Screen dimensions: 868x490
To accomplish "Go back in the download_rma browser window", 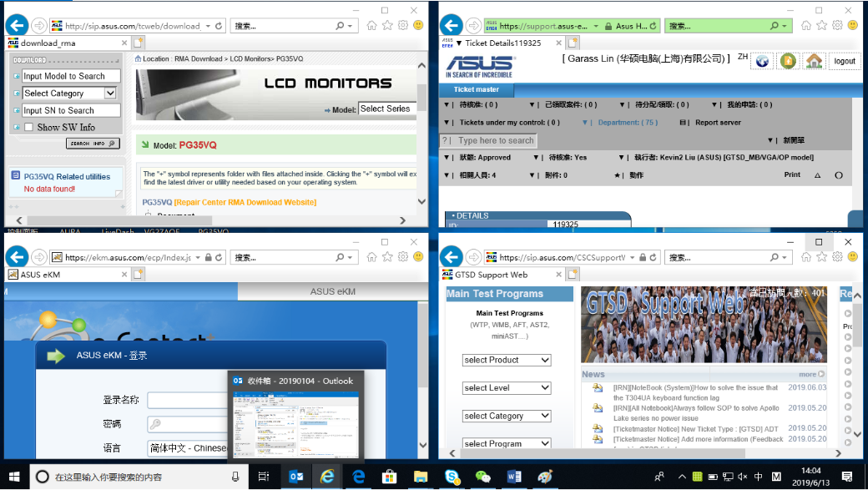I will 18,26.
